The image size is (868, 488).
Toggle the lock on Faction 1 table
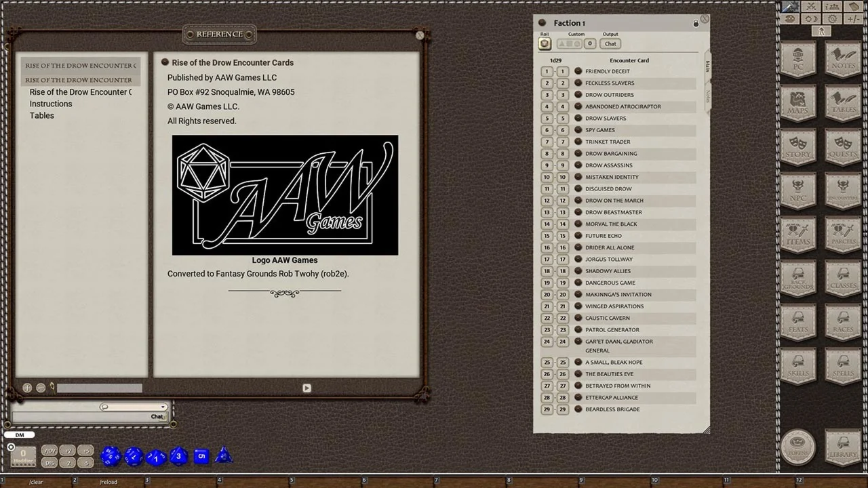tap(696, 24)
